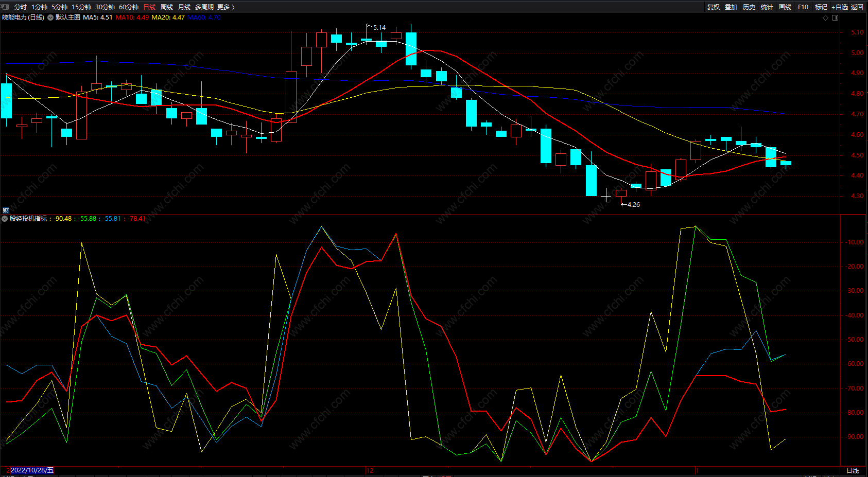Expand the 更多 periods menu

tap(226, 7)
